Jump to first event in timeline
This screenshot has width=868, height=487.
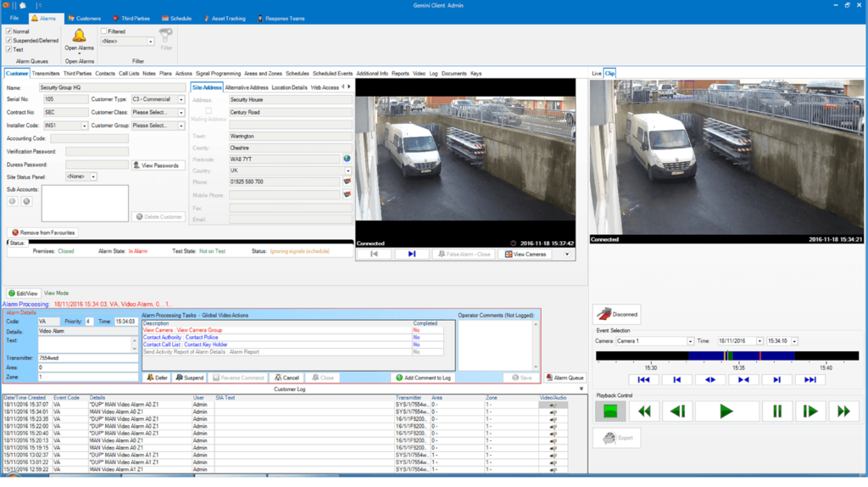(x=643, y=379)
